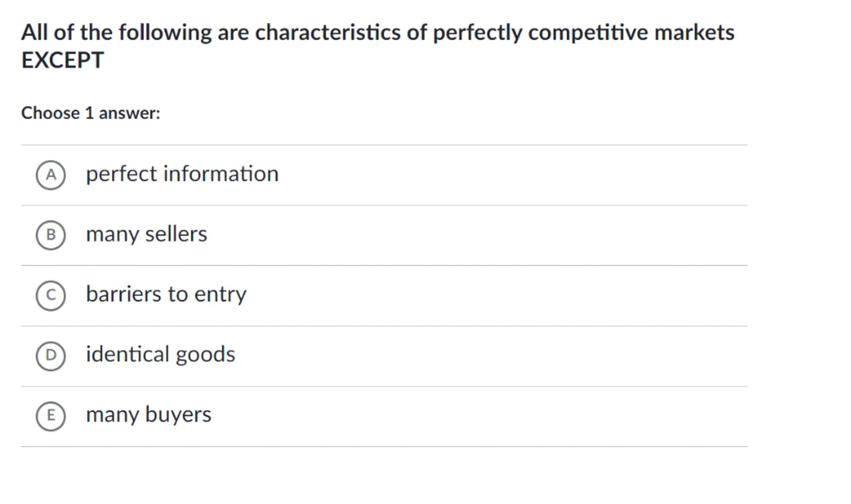This screenshot has width=851, height=504.
Task: Click the 'perfect information' answer text
Action: tap(182, 174)
